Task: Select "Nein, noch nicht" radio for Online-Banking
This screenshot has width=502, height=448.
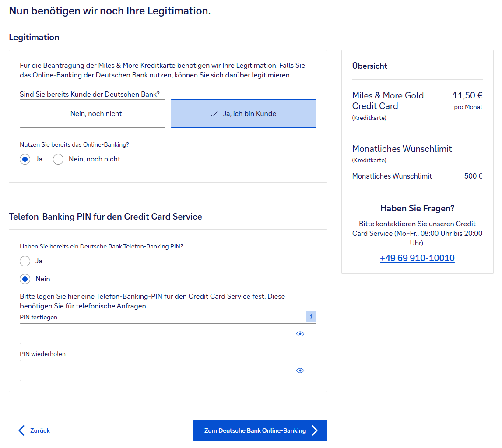Action: coord(59,159)
